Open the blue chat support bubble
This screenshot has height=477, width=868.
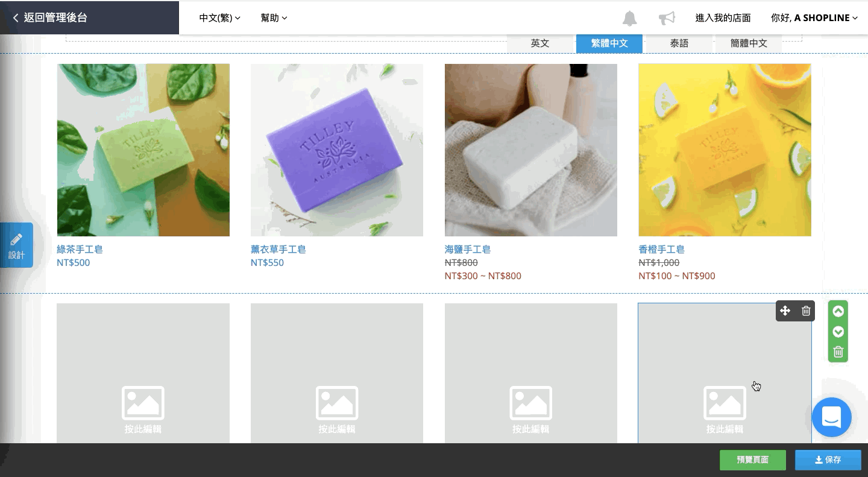[x=831, y=417]
